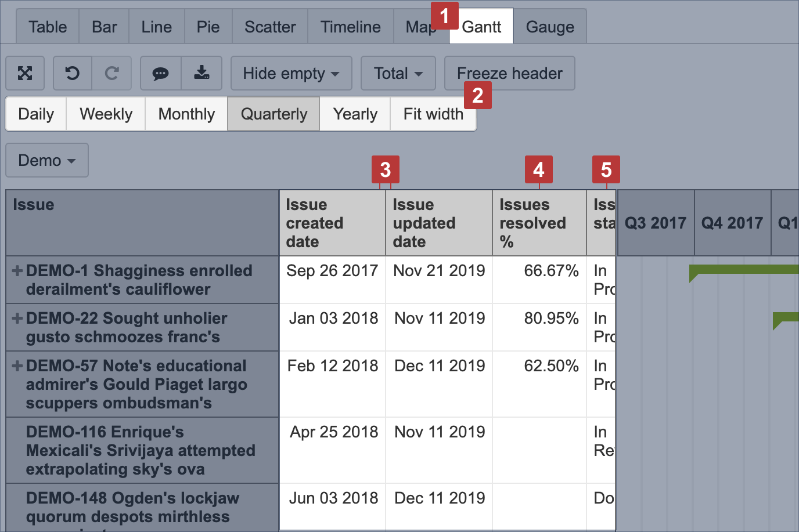This screenshot has width=799, height=532.
Task: Open the comment speech bubble icon
Action: (160, 73)
